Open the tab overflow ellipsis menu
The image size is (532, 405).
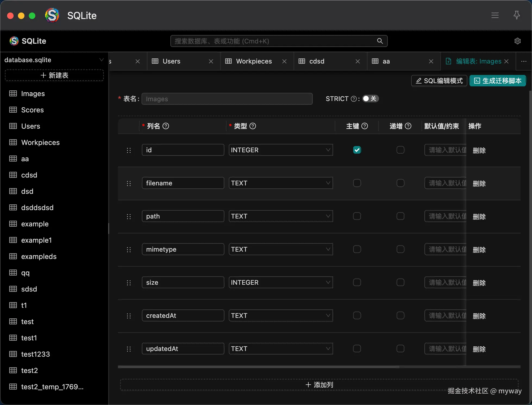coord(524,61)
